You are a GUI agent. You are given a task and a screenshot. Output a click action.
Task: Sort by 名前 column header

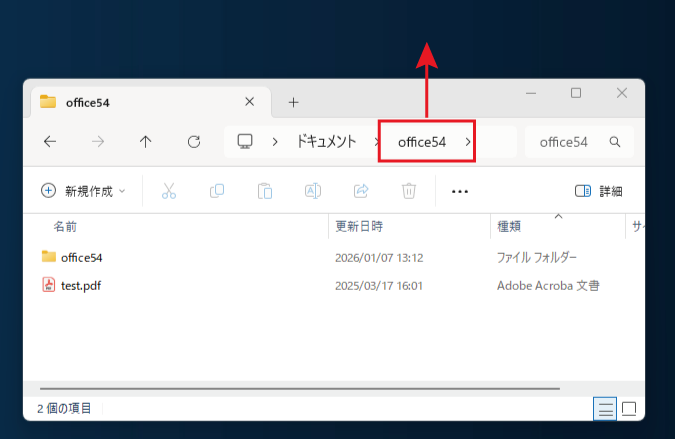65,226
